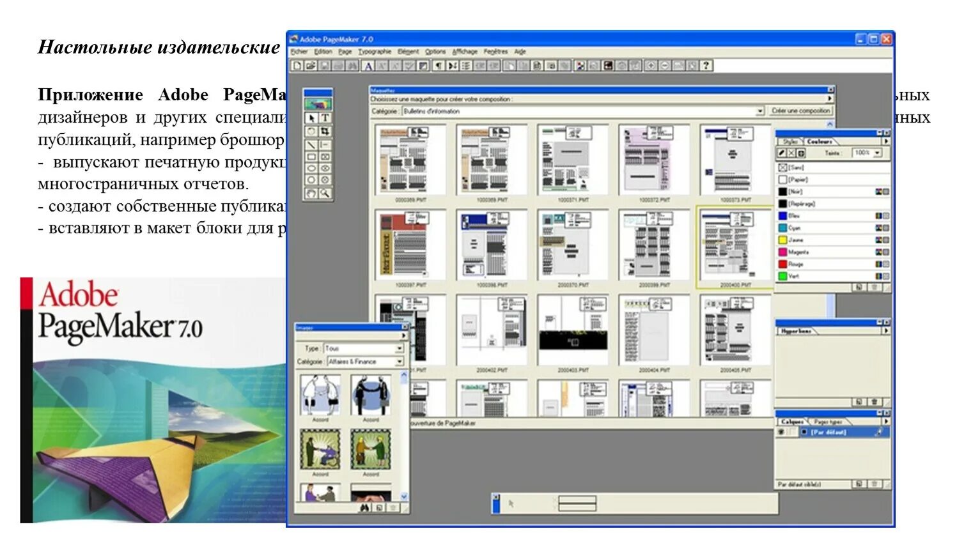Click the Open file icon in toolbar

311,65
